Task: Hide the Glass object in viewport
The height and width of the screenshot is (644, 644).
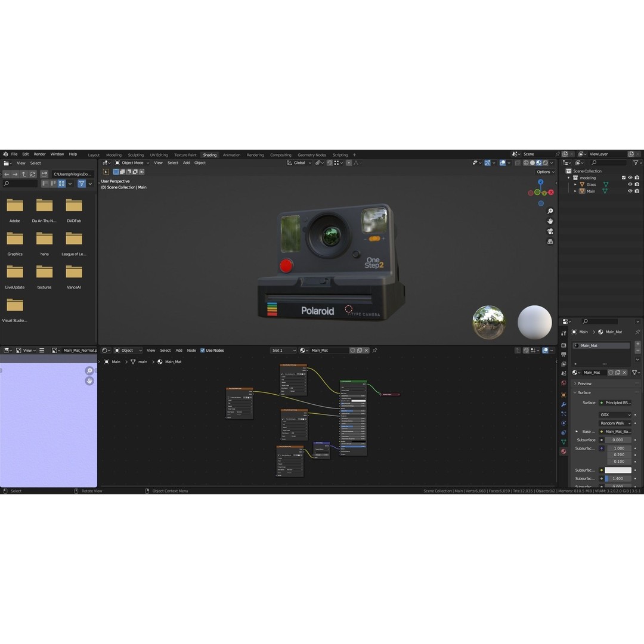Action: click(630, 184)
